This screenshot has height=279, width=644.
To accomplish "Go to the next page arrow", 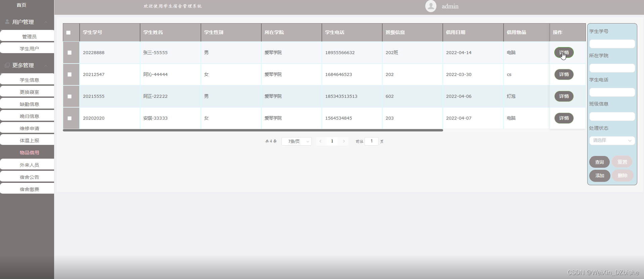I will [344, 141].
